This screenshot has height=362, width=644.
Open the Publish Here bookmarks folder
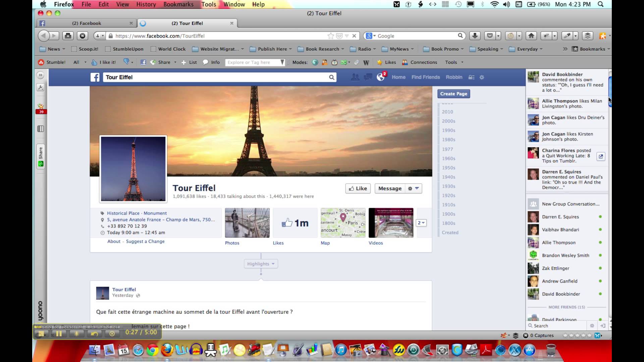271,49
